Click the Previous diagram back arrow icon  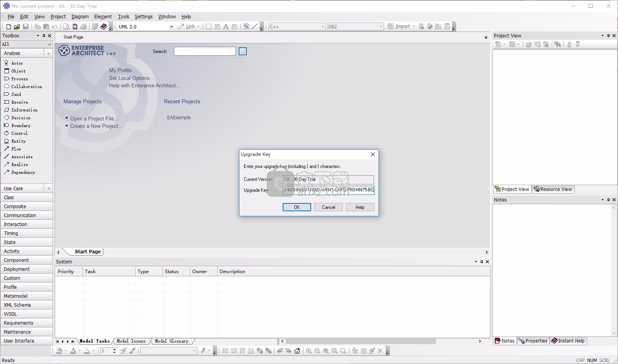tap(280, 351)
